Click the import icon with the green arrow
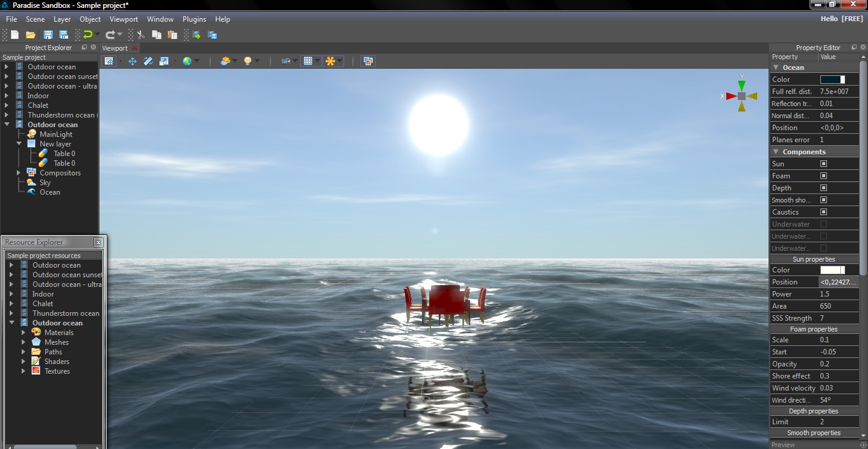Image resolution: width=868 pixels, height=449 pixels. coord(197,35)
